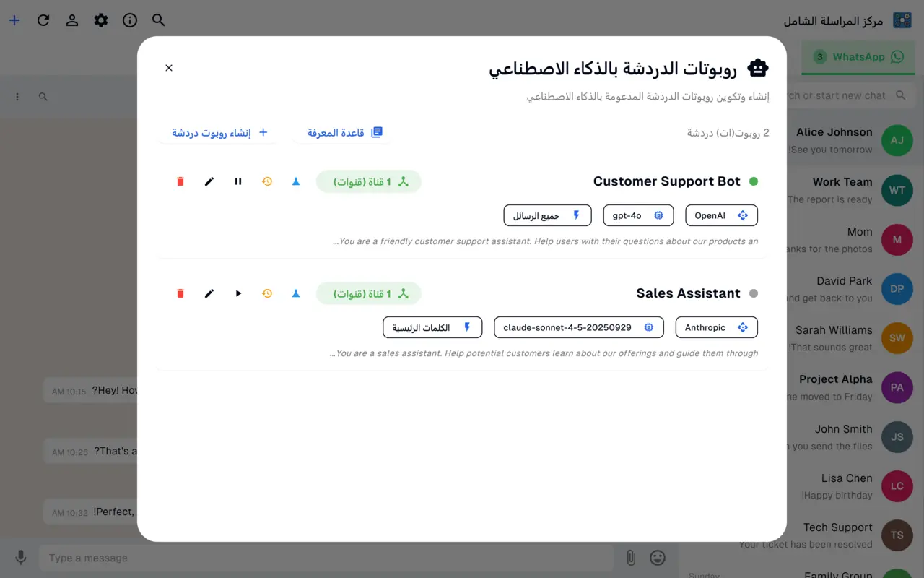
Task: Delete the Sales Assistant bot
Action: [180, 293]
